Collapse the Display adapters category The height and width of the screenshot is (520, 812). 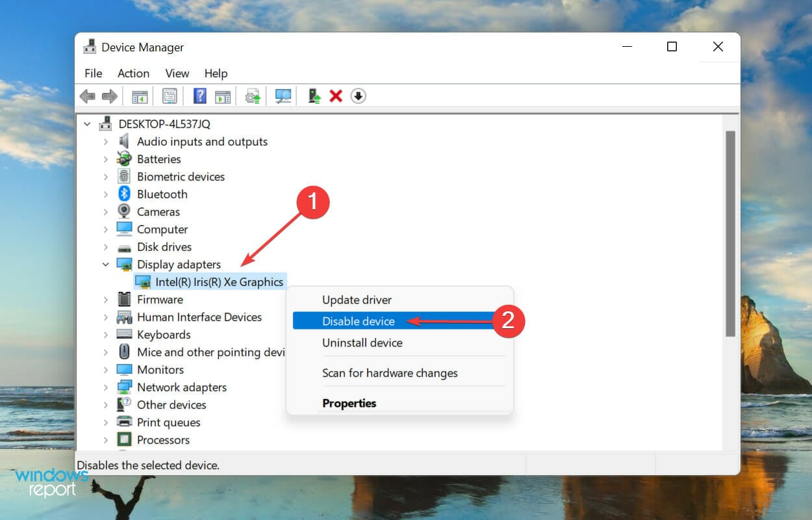pos(106,264)
